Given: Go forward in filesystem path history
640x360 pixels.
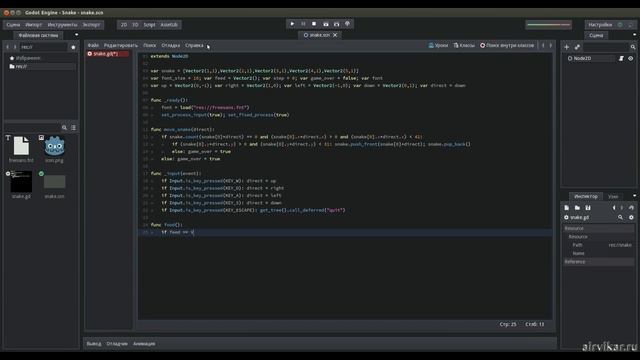Looking at the screenshot, I should click(15, 47).
